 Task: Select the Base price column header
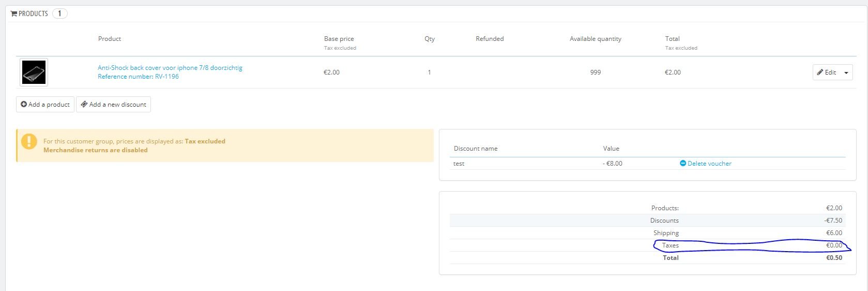339,39
